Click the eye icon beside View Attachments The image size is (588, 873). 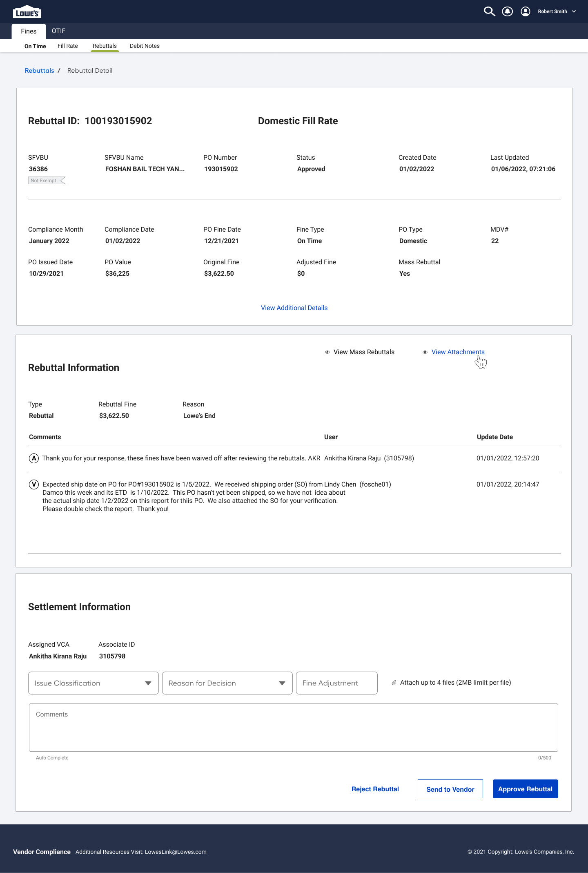425,352
